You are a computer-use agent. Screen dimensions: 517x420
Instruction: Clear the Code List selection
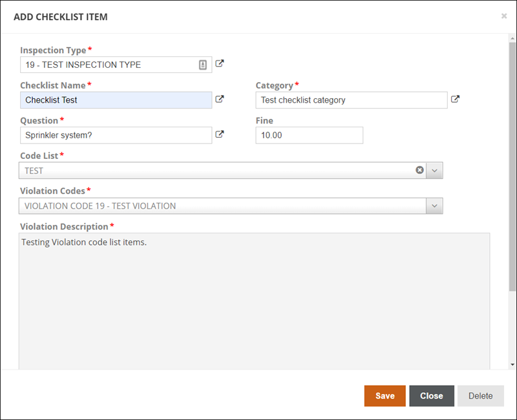419,170
